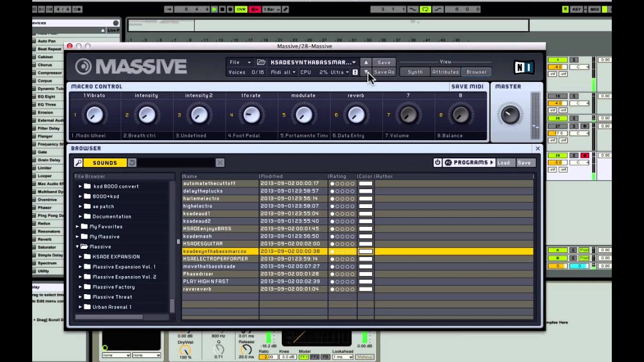Click the exclamation panic icon
This screenshot has width=644, height=362.
pos(355,72)
